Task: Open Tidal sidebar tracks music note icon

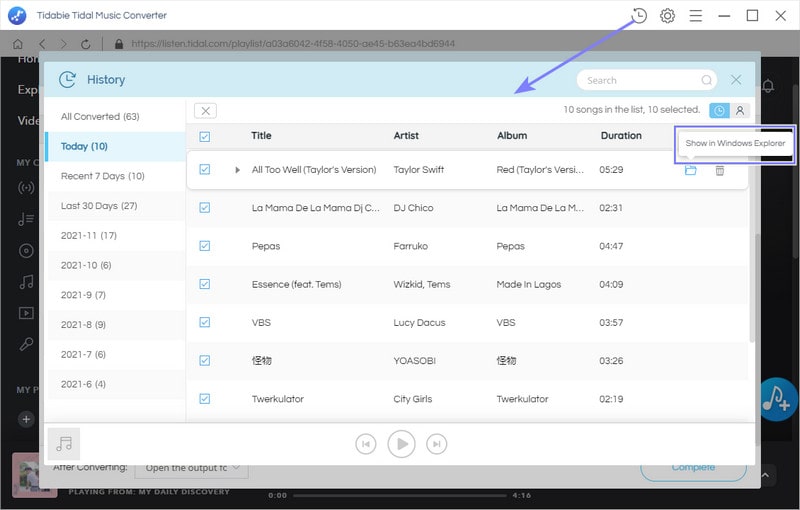Action: (x=26, y=282)
